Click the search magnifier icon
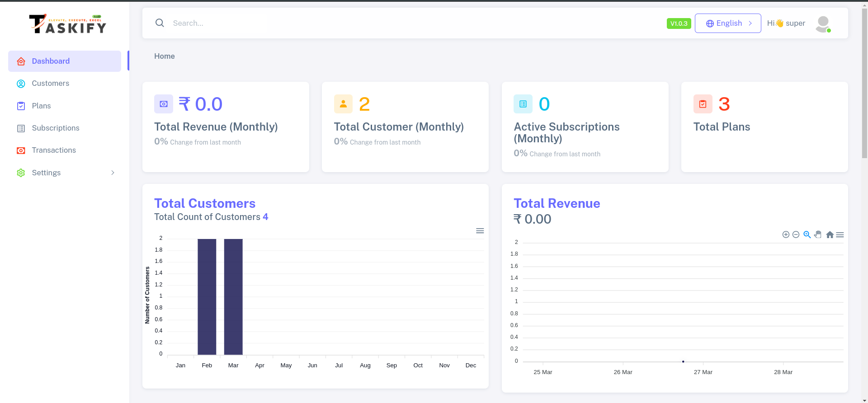Image resolution: width=868 pixels, height=403 pixels. 160,23
